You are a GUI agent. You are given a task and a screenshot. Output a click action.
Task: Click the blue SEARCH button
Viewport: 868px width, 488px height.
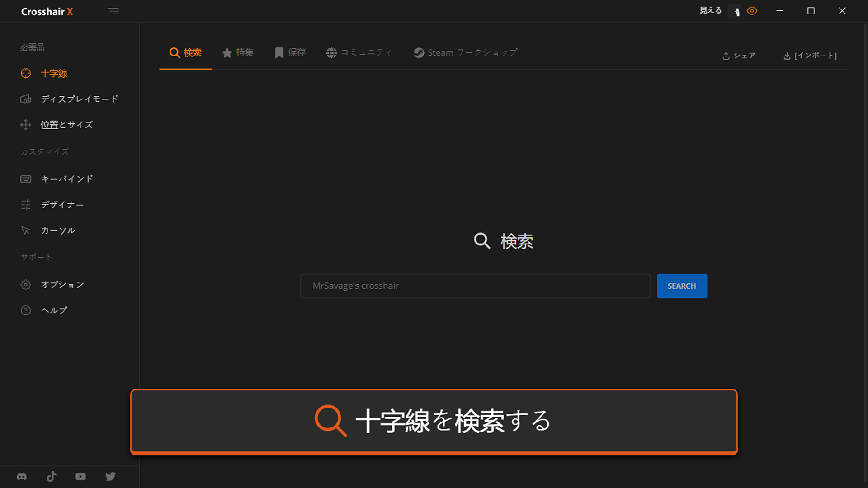pos(682,286)
